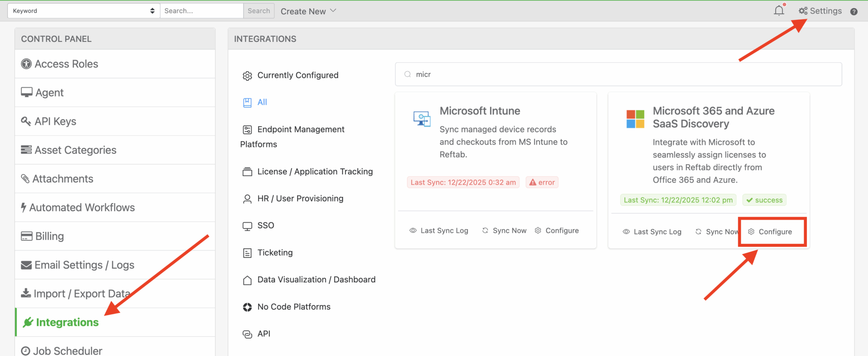Click the Import / Export download icon
Screen dimensions: 868x356
point(26,293)
